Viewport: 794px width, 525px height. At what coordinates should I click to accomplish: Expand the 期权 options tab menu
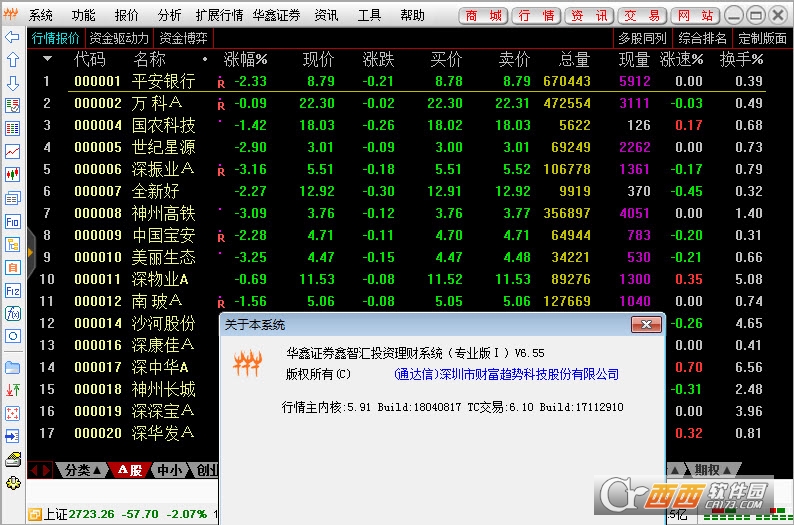coord(712,470)
